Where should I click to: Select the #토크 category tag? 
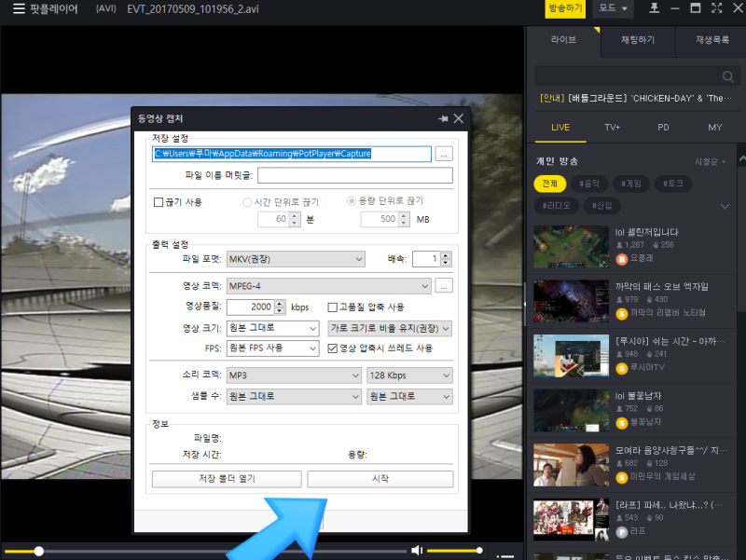(x=673, y=184)
